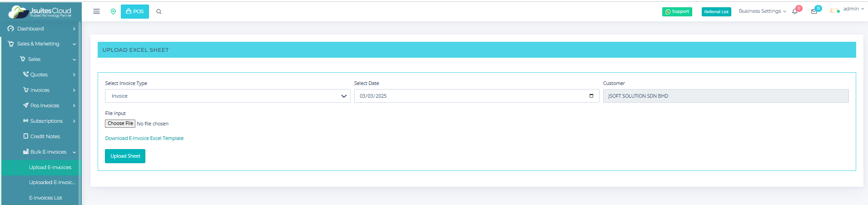
Task: Click the Customer input field
Action: coord(725,96)
